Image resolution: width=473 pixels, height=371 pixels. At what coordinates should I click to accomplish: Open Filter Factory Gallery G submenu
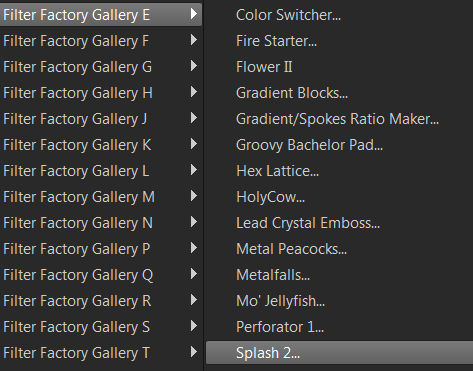tap(101, 67)
